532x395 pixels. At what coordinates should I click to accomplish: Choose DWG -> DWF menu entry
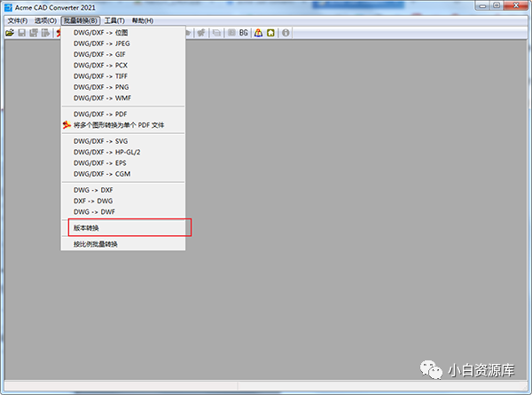[x=123, y=211]
